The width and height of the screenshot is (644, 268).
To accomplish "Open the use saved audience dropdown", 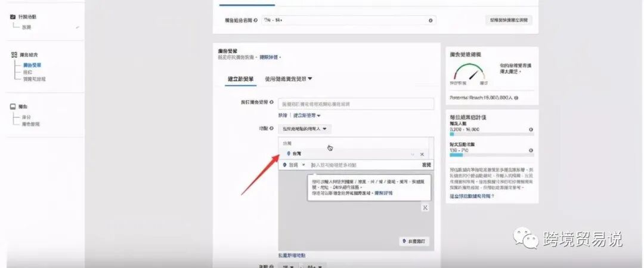I will (x=289, y=79).
